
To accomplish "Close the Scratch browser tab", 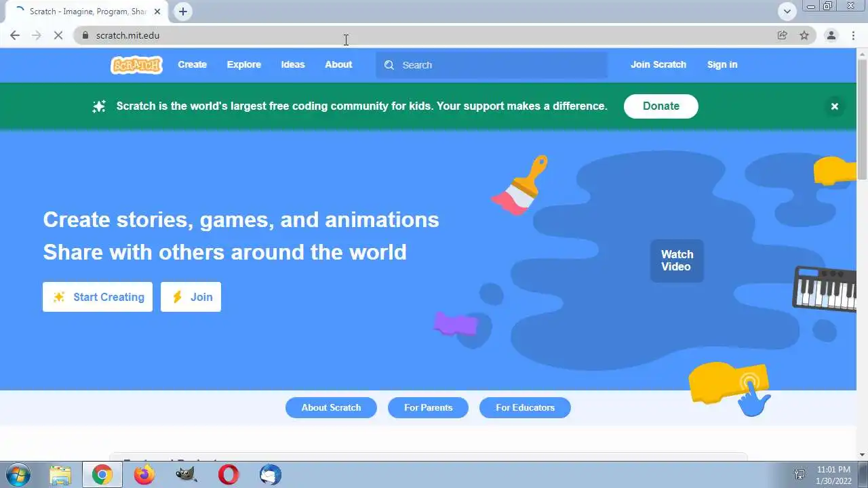I will [157, 12].
